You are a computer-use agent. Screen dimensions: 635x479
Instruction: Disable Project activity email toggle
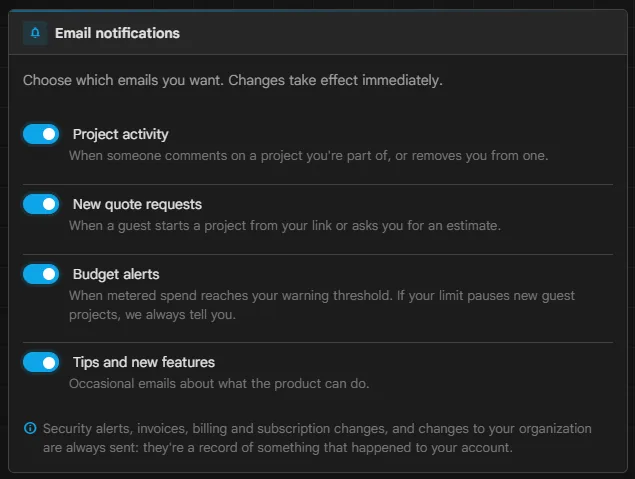tap(41, 134)
